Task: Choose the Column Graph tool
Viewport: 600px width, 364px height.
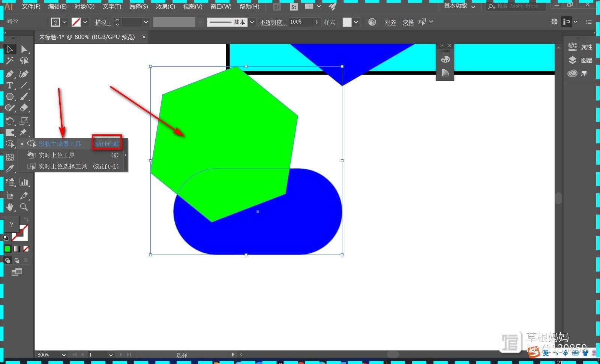Action: coord(24,182)
